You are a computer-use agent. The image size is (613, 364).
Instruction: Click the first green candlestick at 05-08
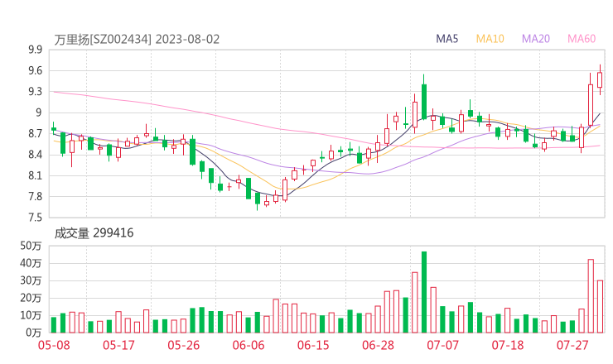(x=54, y=128)
